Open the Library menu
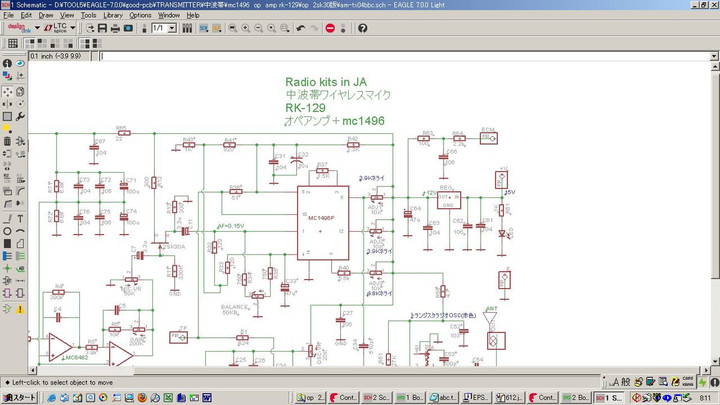Screen dimensions: 720x405 point(113,15)
